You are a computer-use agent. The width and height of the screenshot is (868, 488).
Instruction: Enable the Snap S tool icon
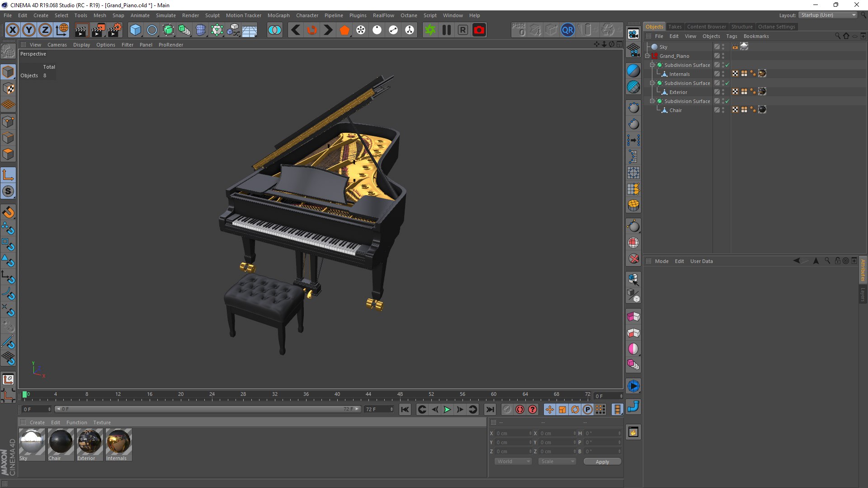point(8,192)
